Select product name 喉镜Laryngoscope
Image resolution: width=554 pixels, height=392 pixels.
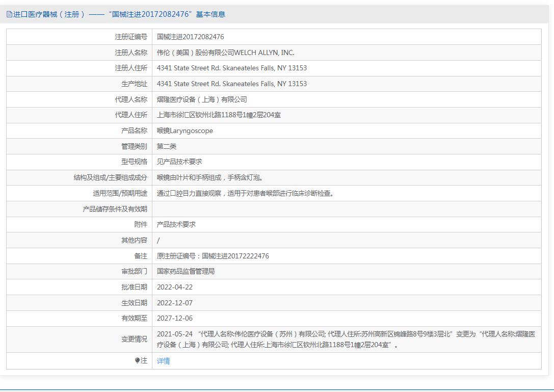185,131
